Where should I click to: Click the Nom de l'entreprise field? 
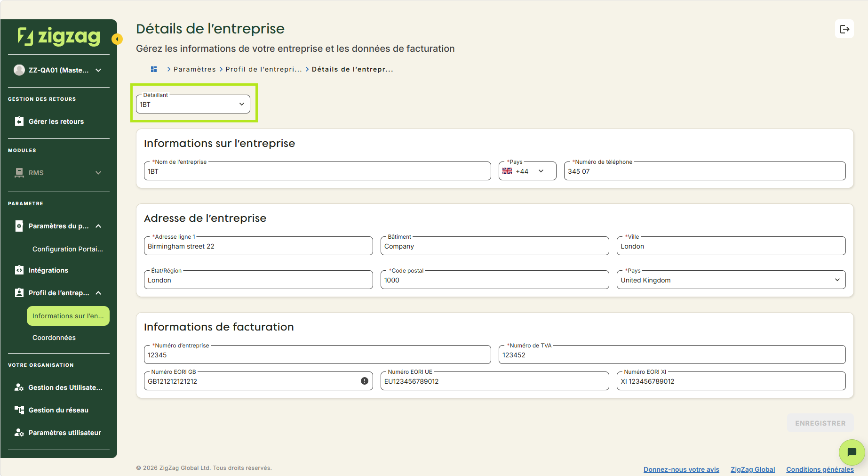tap(317, 171)
